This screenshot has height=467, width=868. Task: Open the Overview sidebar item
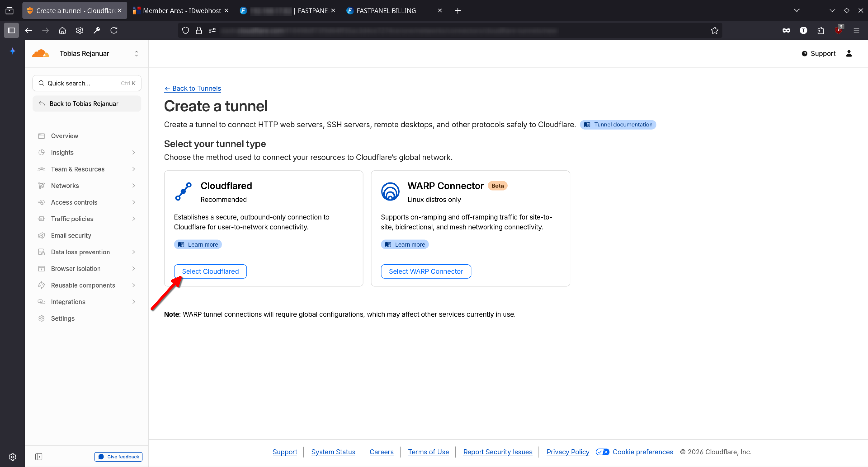tap(64, 136)
